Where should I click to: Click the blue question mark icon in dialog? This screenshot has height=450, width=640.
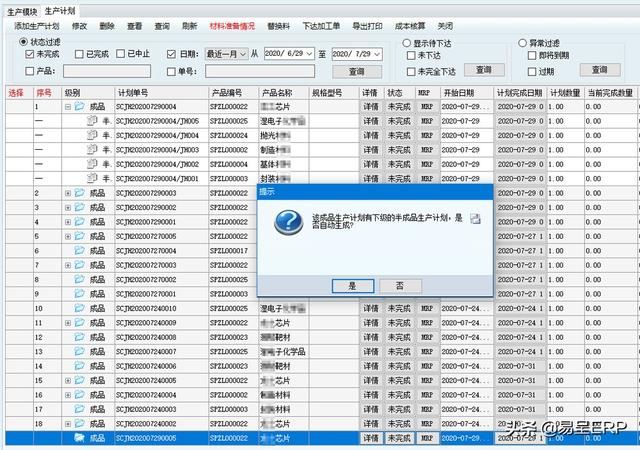287,222
